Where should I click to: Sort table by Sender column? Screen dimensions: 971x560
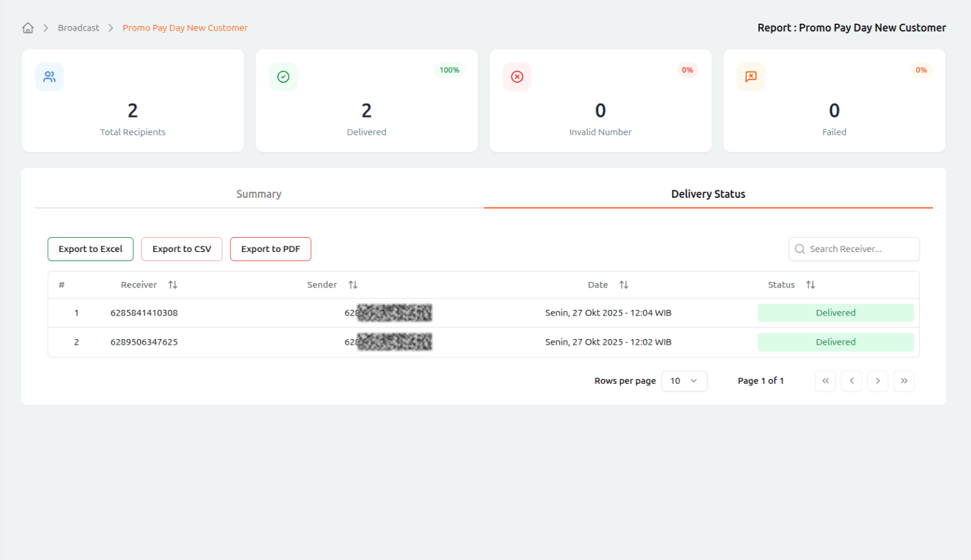[353, 285]
